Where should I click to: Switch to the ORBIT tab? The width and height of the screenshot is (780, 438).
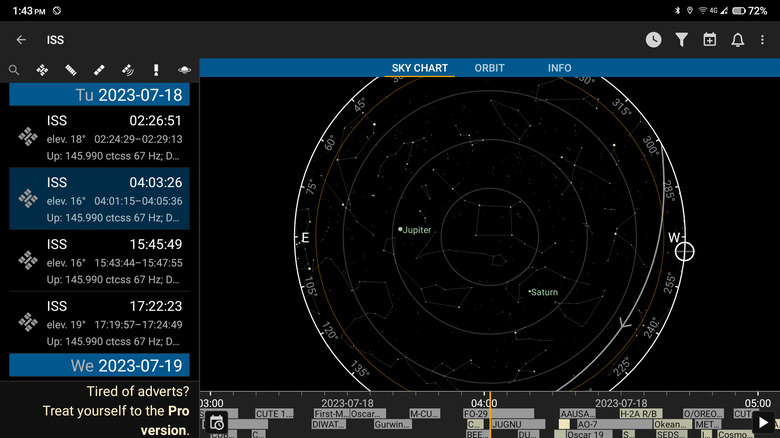(x=489, y=68)
